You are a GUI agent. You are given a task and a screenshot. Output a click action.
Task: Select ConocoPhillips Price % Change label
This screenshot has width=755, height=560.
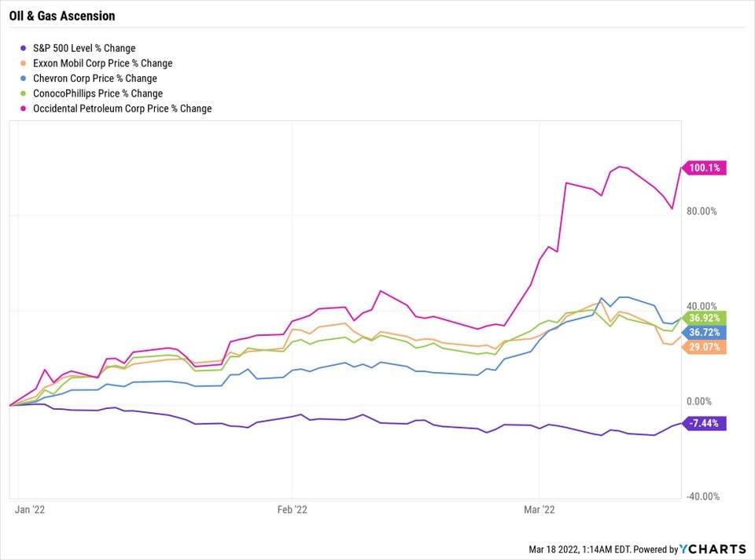pos(98,94)
